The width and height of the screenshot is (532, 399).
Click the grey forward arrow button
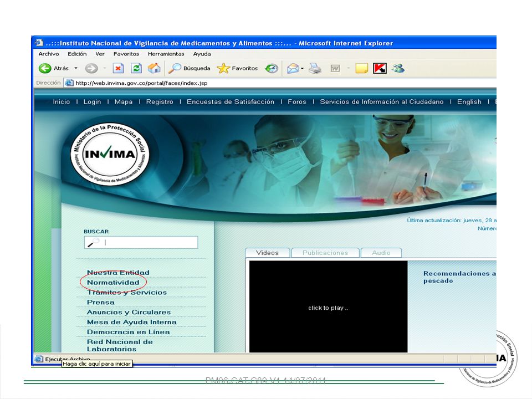pos(91,68)
